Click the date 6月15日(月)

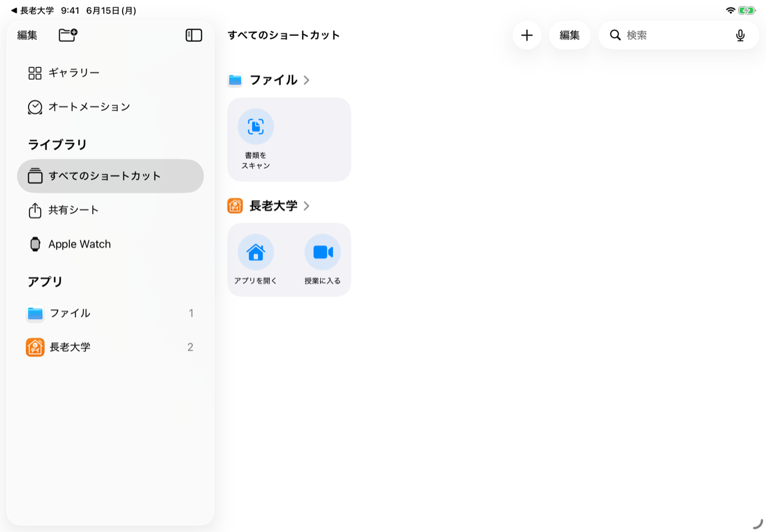coord(111,10)
